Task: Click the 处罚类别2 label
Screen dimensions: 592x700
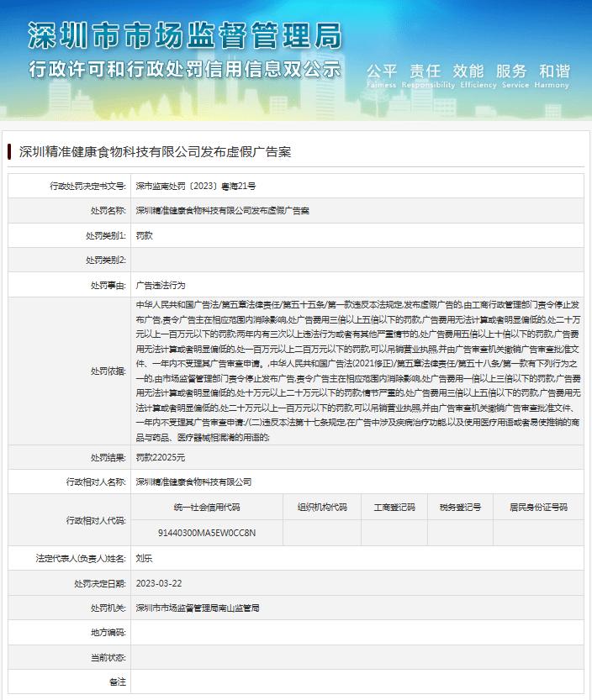Action: coord(106,260)
